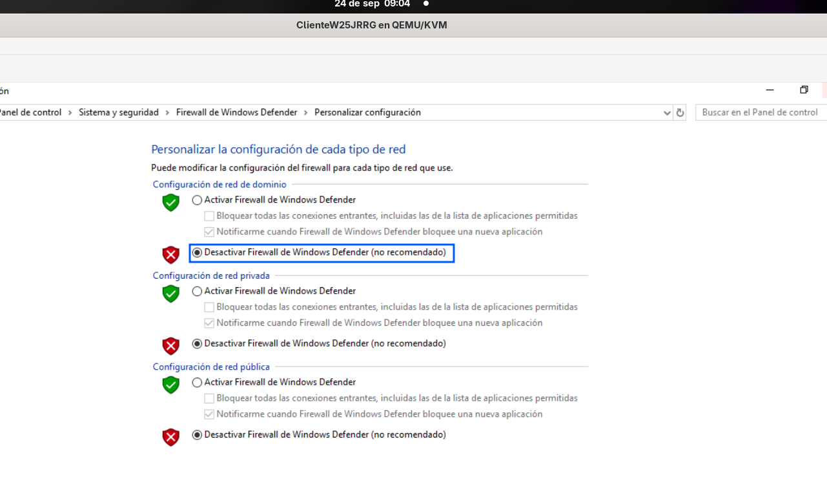The height and width of the screenshot is (504, 827).
Task: Click the red shield under private network
Action: pos(170,346)
